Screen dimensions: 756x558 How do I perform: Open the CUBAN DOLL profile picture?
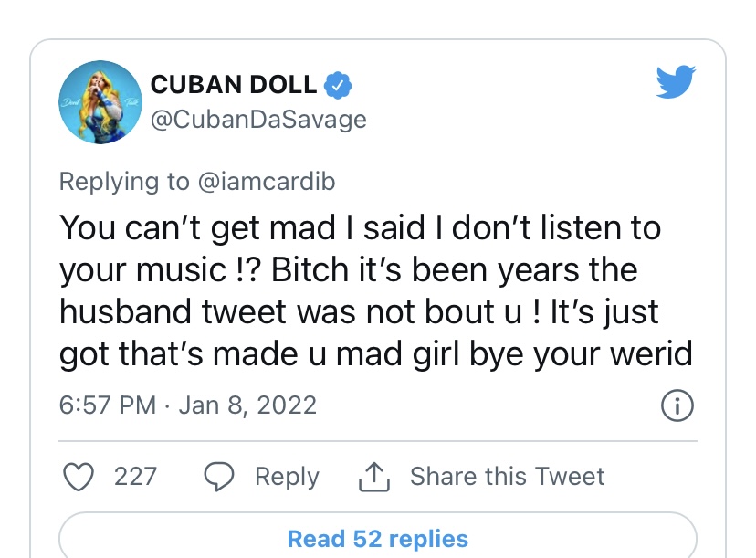[100, 102]
